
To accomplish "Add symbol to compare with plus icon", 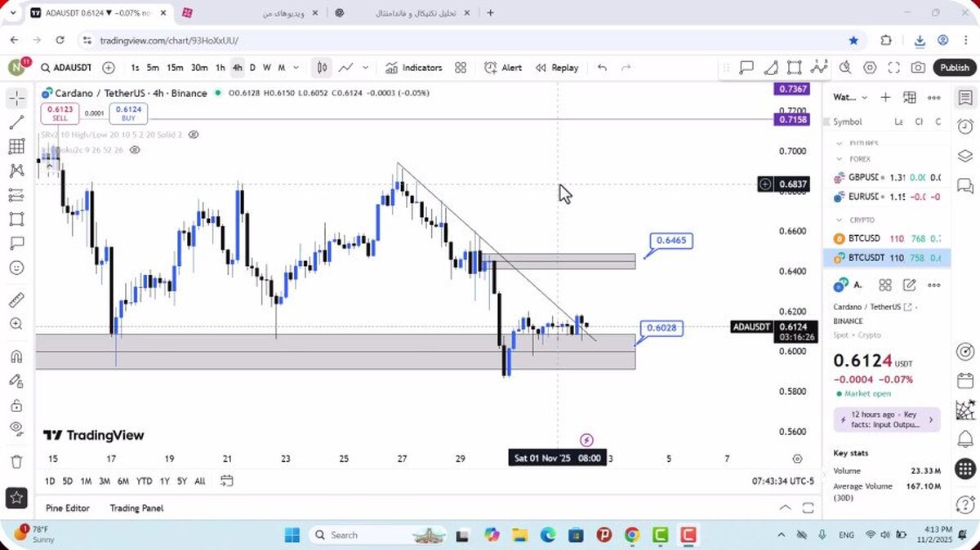I will 109,68.
